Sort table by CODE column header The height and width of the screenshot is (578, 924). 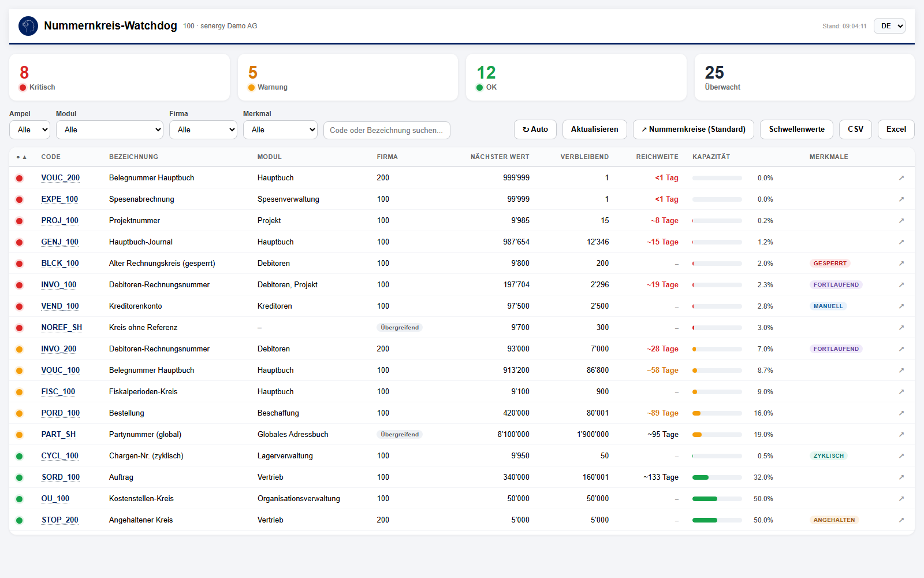[51, 157]
